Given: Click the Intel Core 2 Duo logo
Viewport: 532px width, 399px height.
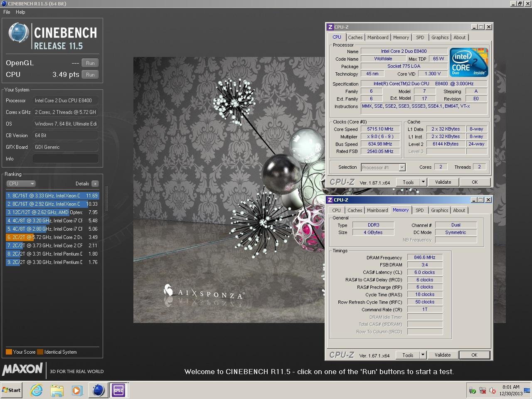Looking at the screenshot, I should point(469,62).
